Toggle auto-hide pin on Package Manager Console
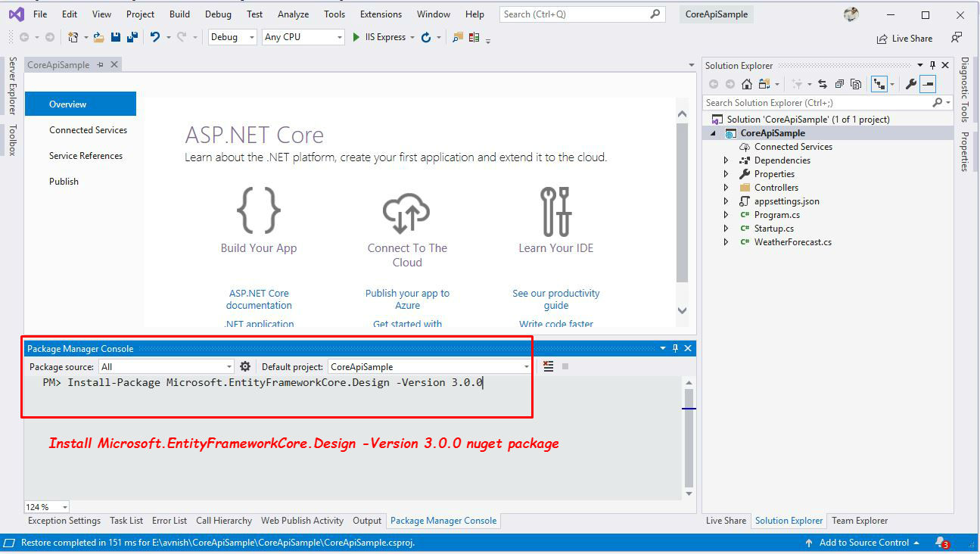 pyautogui.click(x=675, y=348)
